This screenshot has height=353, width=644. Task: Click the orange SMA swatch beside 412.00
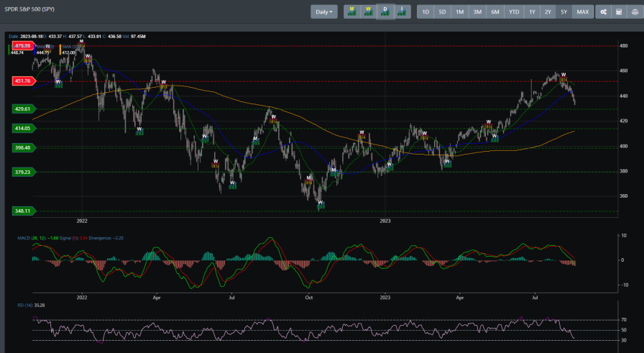click(x=60, y=50)
